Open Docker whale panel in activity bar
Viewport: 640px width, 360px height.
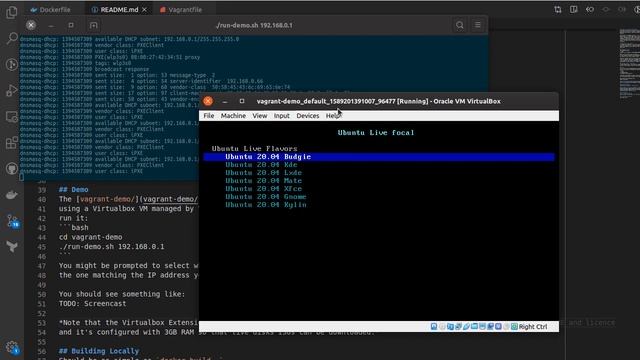click(12, 195)
